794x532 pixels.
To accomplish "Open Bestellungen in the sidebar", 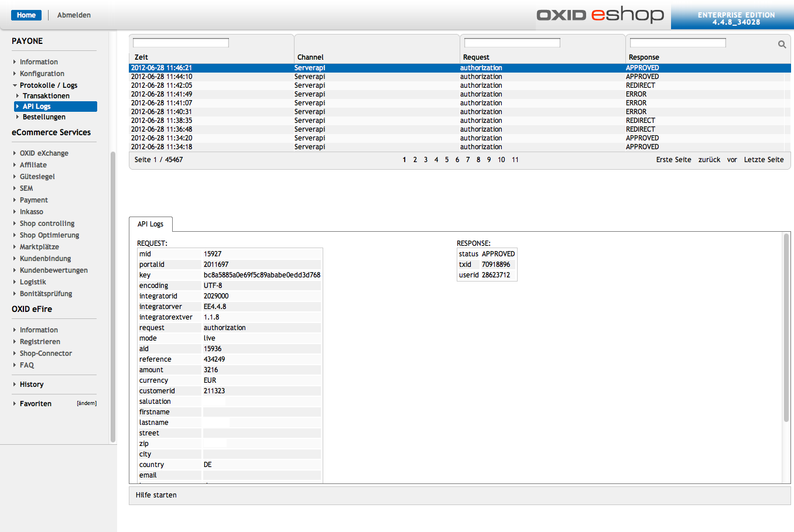I will click(44, 117).
